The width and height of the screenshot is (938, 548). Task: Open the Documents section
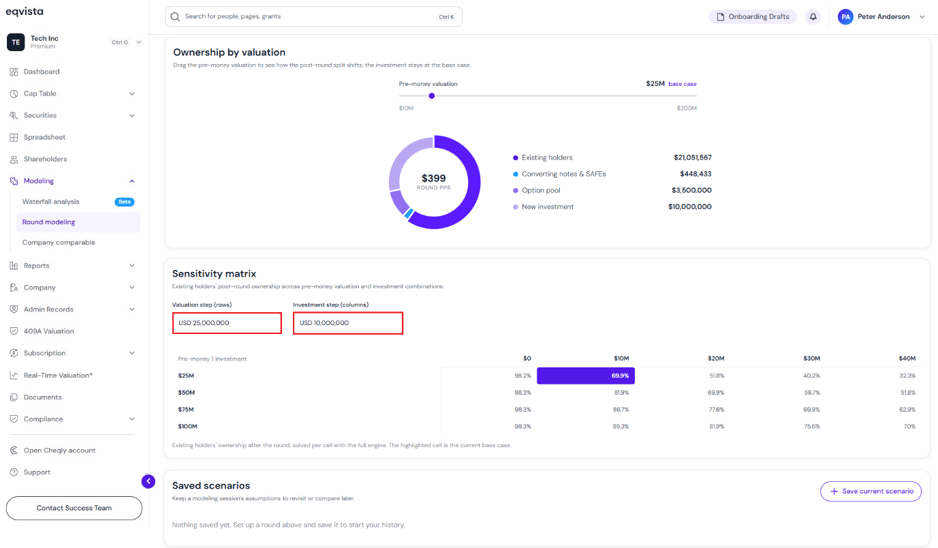tap(42, 397)
